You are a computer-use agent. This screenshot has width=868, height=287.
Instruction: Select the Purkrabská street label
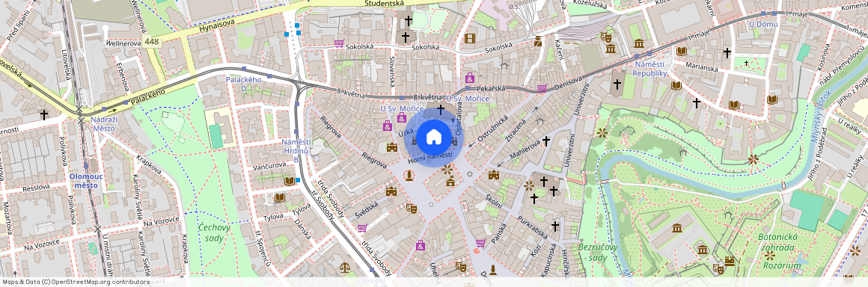click(533, 228)
